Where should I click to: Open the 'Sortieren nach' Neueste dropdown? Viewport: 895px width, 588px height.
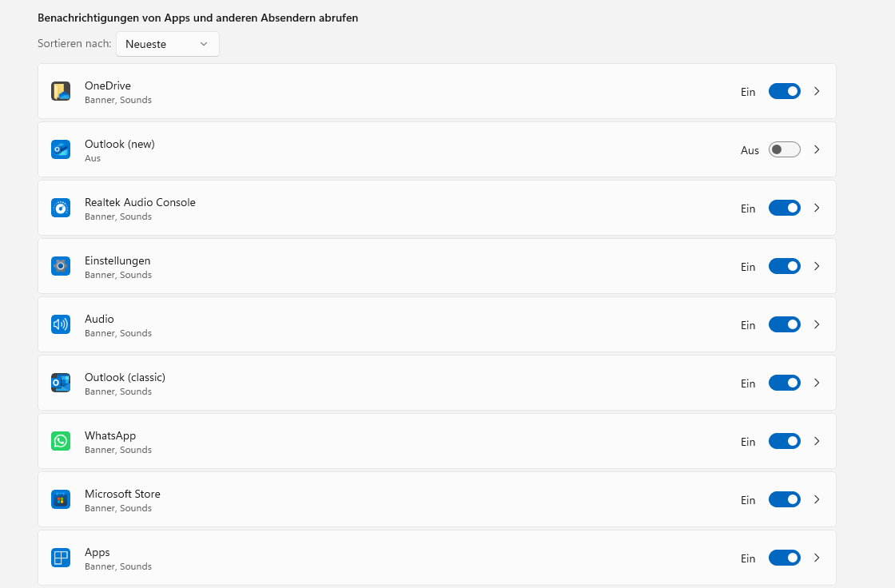[167, 44]
